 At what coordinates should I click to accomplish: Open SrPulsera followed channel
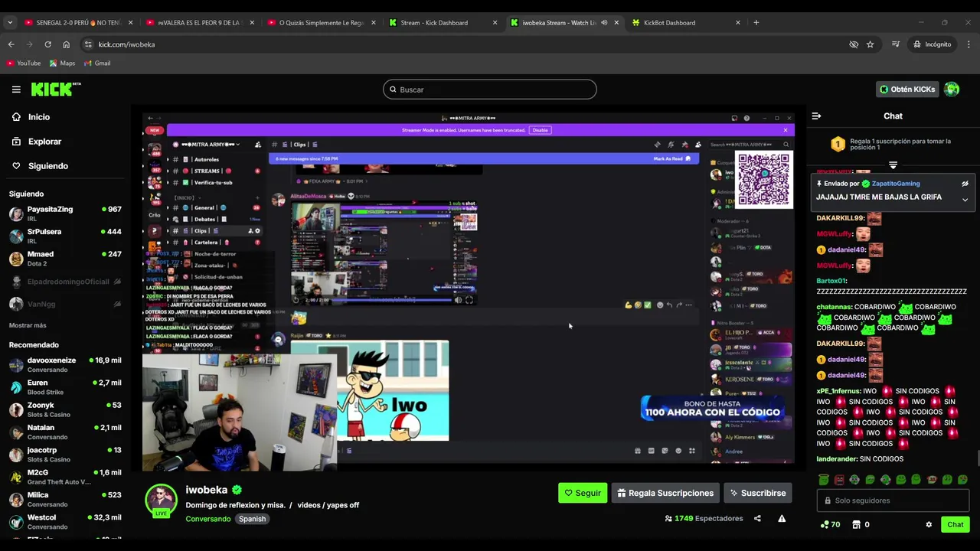click(x=65, y=236)
